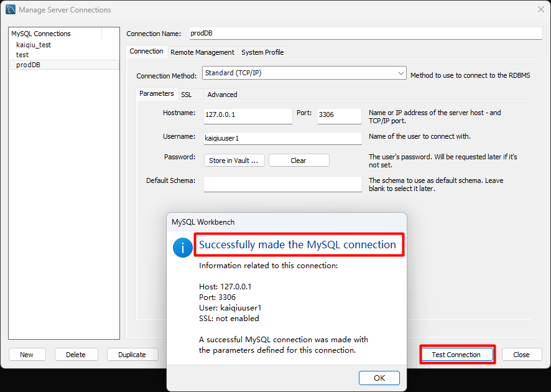This screenshot has height=392, width=551.
Task: Focus the Connection Name field
Action: (x=366, y=34)
